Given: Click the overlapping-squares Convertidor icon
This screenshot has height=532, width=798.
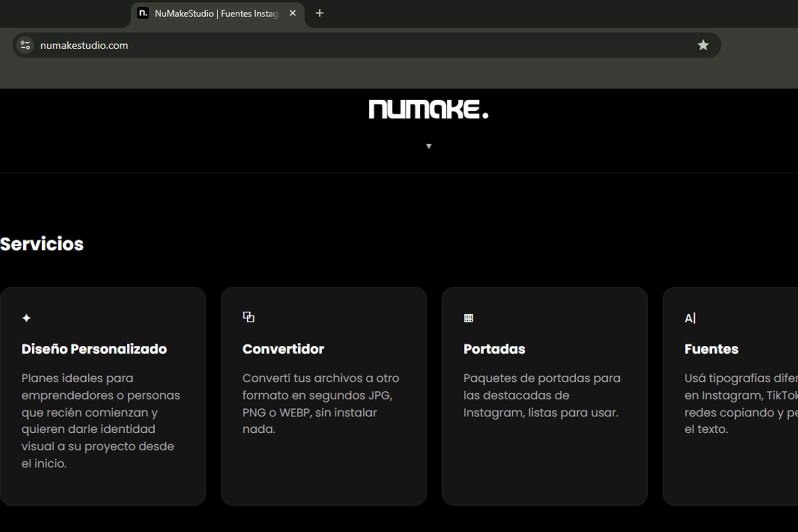Looking at the screenshot, I should (248, 316).
